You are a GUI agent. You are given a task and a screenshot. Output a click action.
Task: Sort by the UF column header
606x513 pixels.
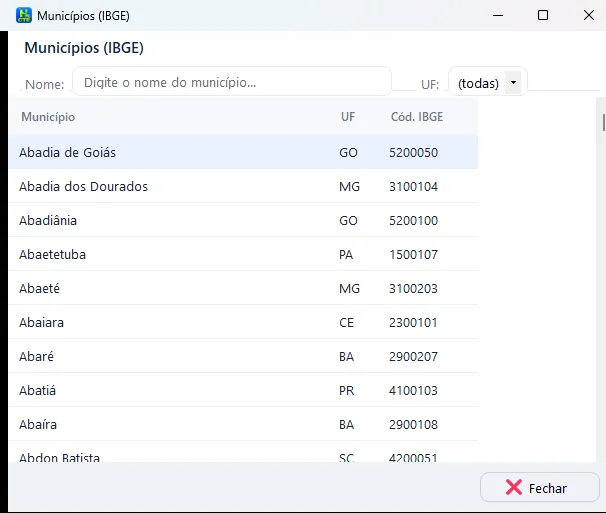348,117
